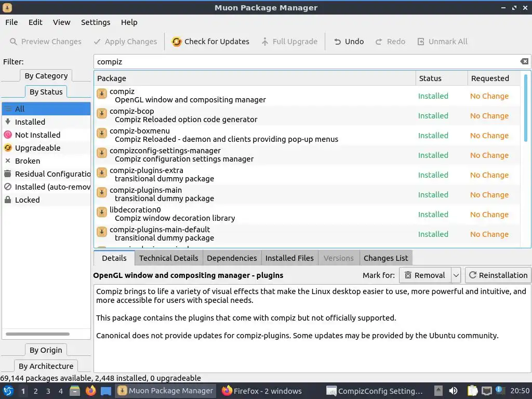532x399 pixels.
Task: Switch to the Technical Details tab
Action: [169, 258]
